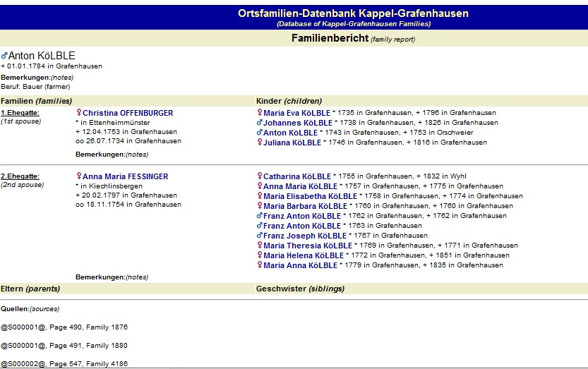
Task: Open Christina OFFENBURGER's family page
Action: click(x=128, y=113)
